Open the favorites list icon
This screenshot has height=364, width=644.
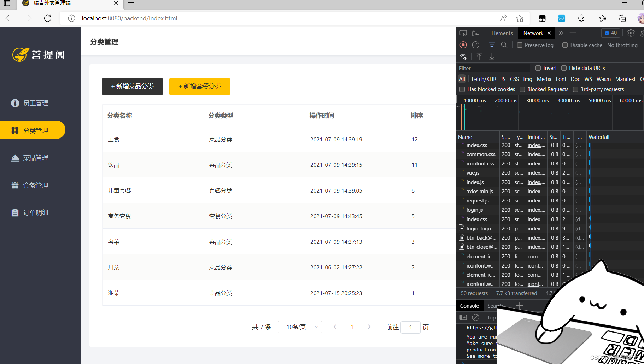(x=603, y=18)
